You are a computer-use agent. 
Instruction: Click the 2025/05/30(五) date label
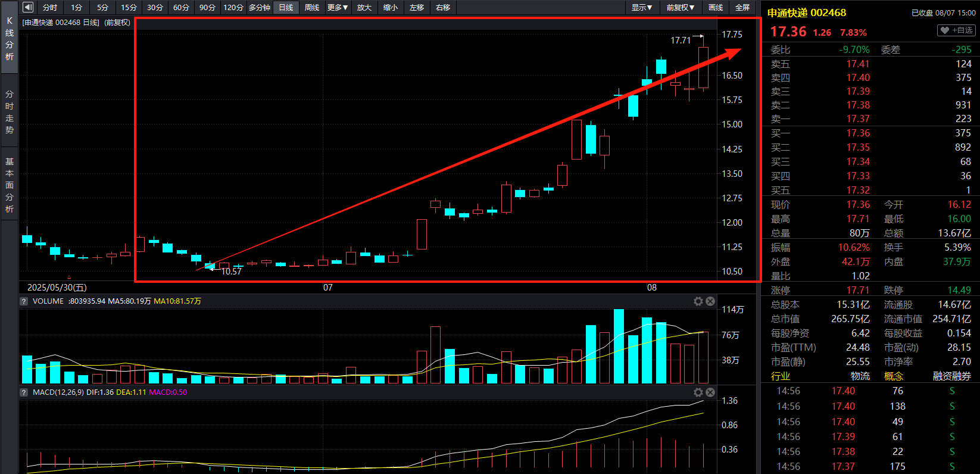coord(57,287)
